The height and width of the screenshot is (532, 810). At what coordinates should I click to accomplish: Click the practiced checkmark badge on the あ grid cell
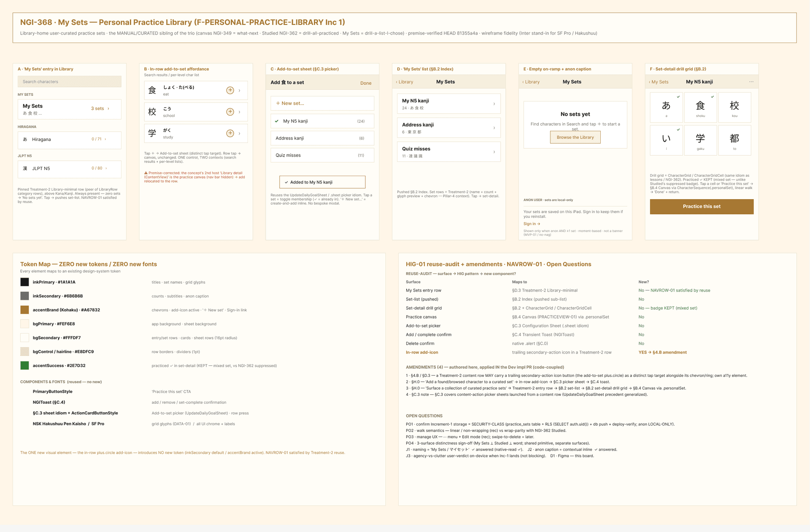point(678,97)
